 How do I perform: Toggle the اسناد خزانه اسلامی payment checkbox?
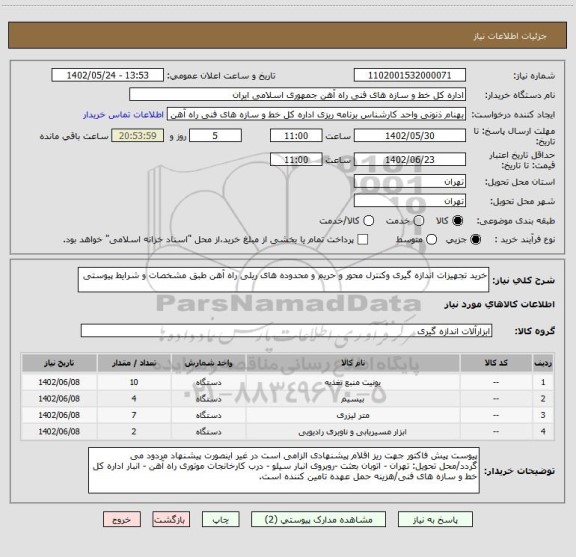click(x=363, y=240)
